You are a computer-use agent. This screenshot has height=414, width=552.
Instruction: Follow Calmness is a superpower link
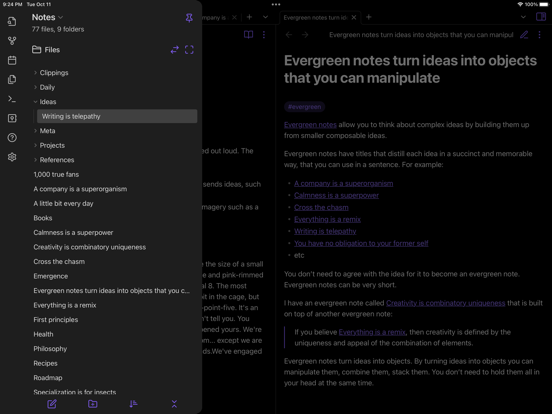tap(336, 195)
